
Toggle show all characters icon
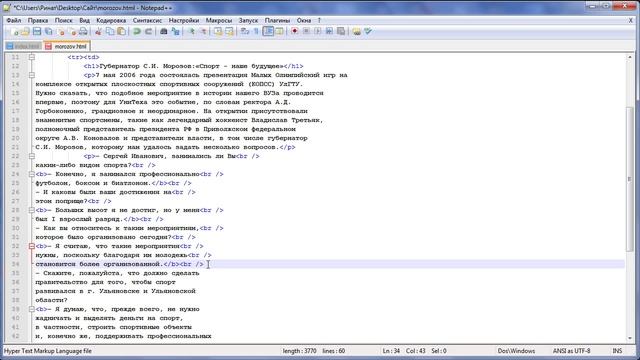256,32
